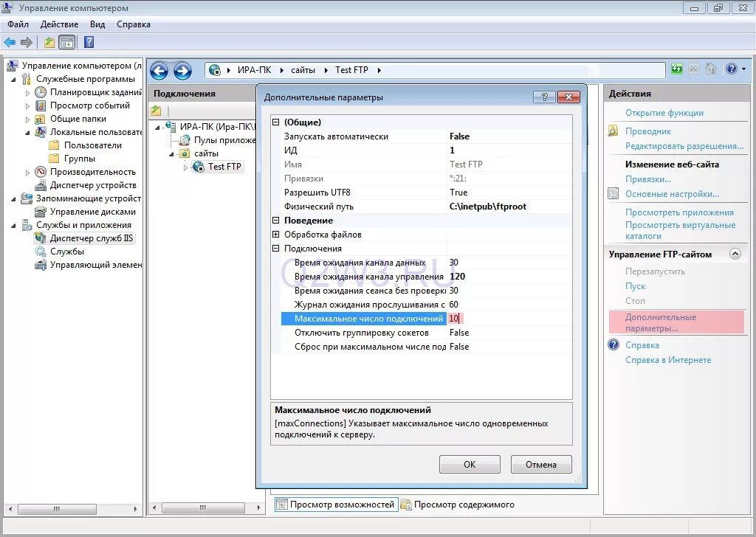756x537 pixels.
Task: Click the IIS home icon
Action: [x=710, y=69]
